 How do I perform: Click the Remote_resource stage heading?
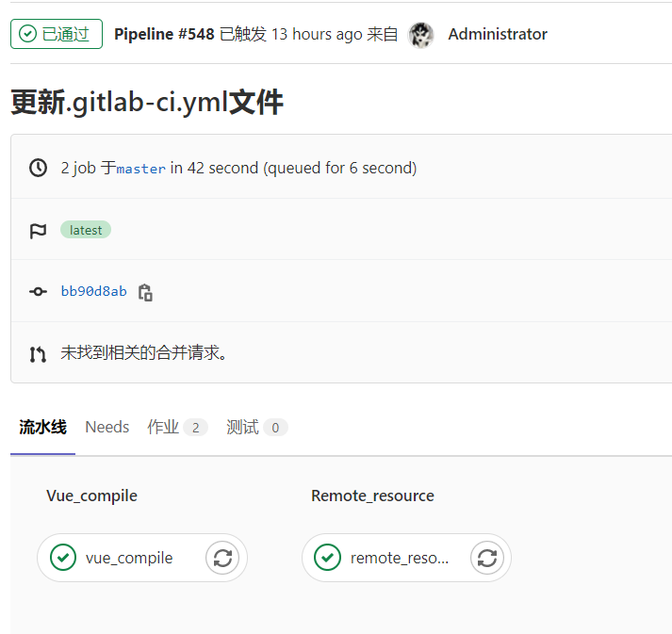coord(372,496)
